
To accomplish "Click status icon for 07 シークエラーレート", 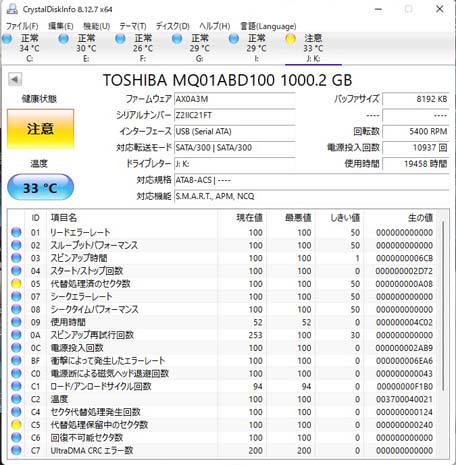I will click(x=16, y=297).
